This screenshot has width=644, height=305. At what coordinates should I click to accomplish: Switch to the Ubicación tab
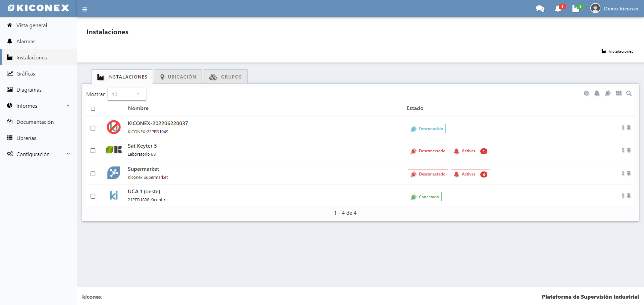click(178, 77)
